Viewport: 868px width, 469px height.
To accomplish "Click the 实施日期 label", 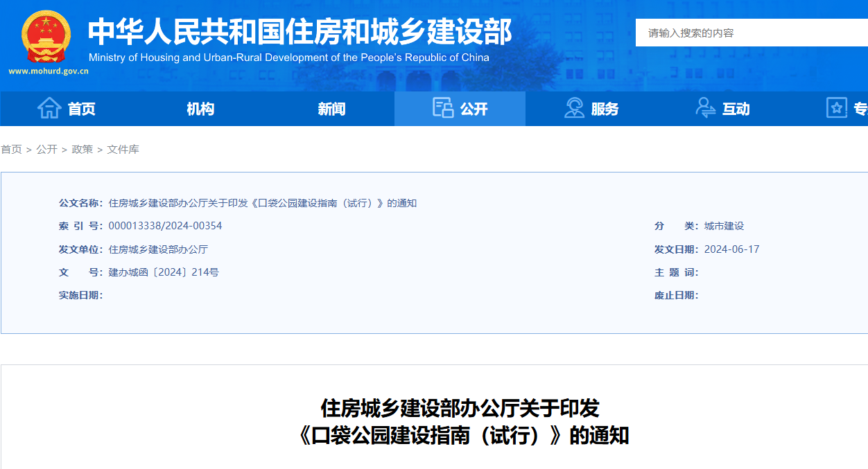I will 81,295.
